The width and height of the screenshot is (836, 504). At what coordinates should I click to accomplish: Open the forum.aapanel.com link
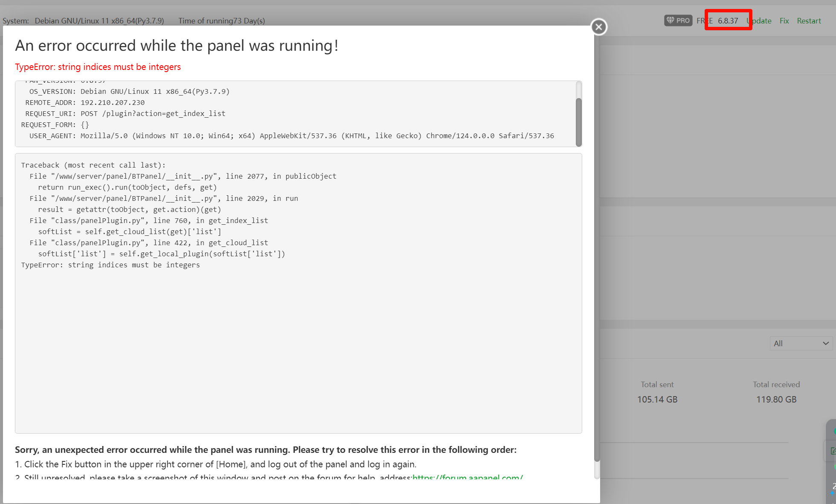coord(467,477)
